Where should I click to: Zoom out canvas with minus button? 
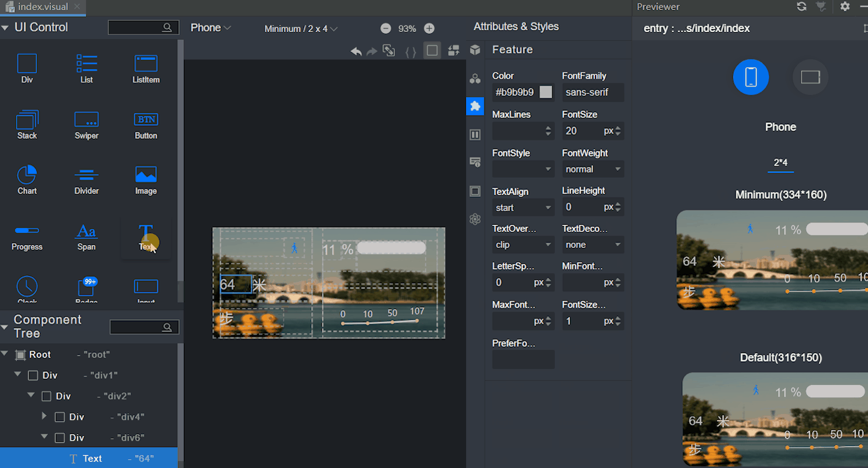(386, 28)
